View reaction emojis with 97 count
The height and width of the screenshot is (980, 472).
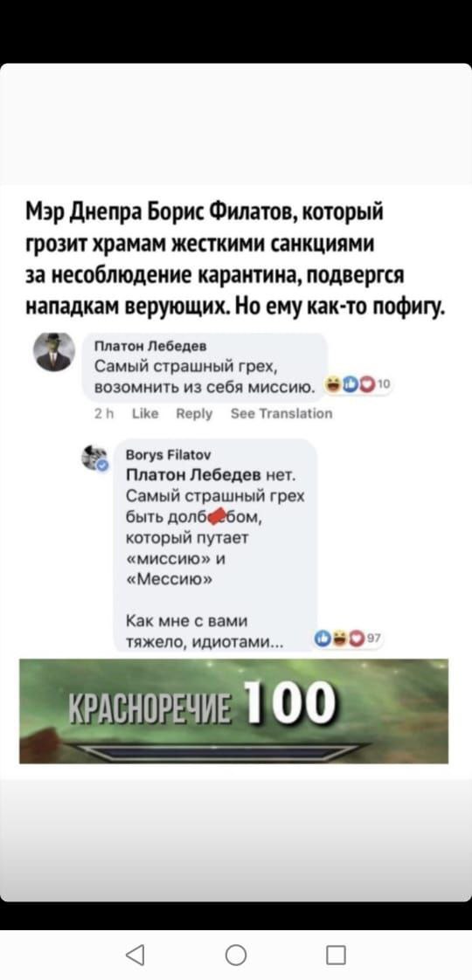tap(345, 638)
